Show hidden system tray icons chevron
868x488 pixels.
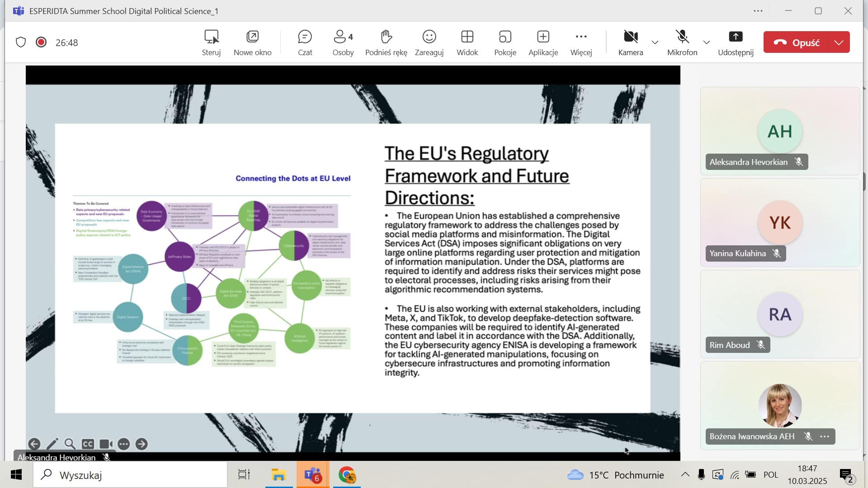685,474
